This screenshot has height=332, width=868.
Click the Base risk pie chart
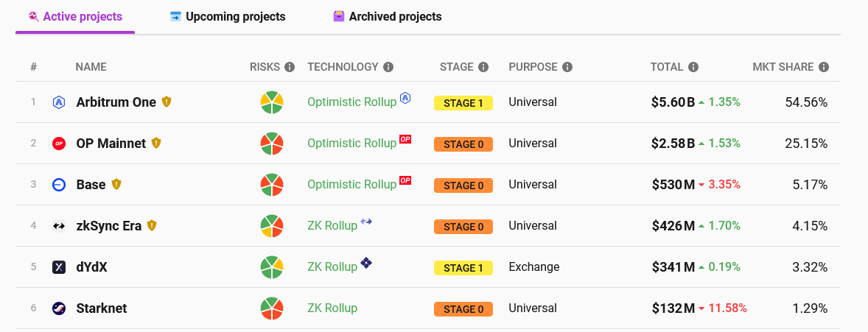tap(272, 185)
